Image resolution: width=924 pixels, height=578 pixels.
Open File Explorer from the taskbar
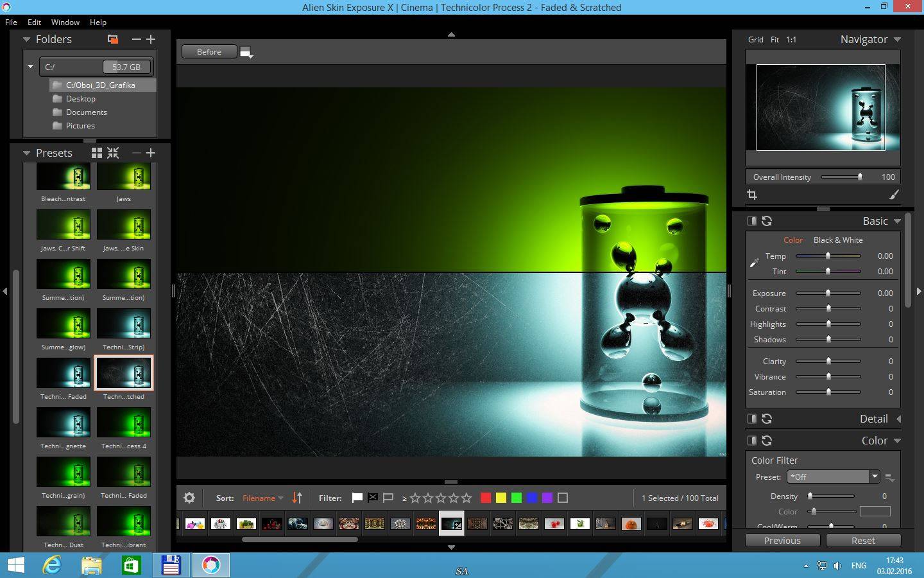pyautogui.click(x=92, y=565)
